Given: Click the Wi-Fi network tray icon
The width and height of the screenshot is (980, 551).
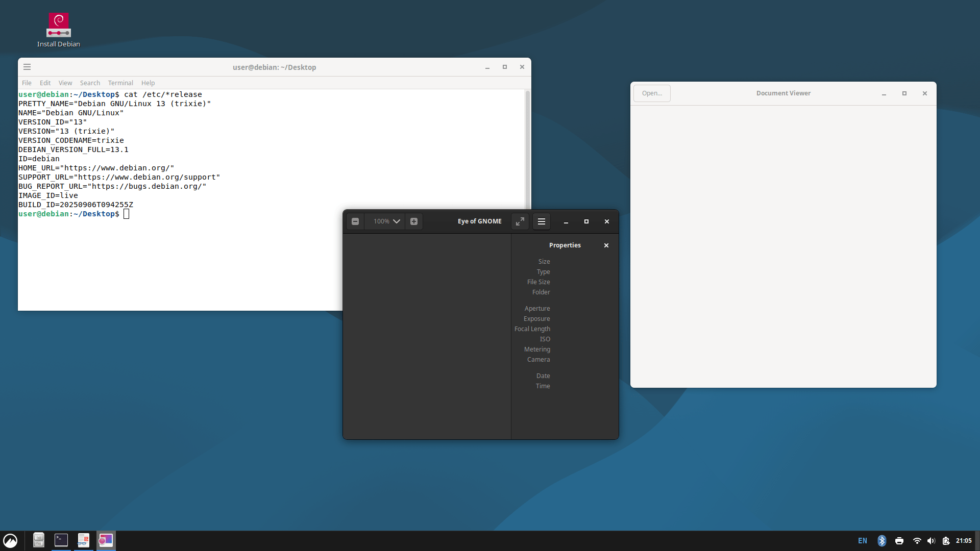Looking at the screenshot, I should pyautogui.click(x=917, y=541).
